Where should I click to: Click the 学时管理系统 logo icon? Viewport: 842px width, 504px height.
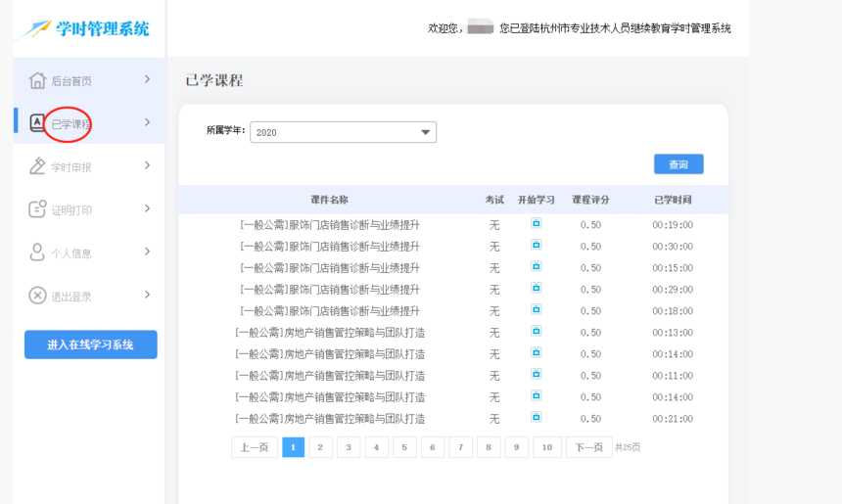[x=33, y=29]
